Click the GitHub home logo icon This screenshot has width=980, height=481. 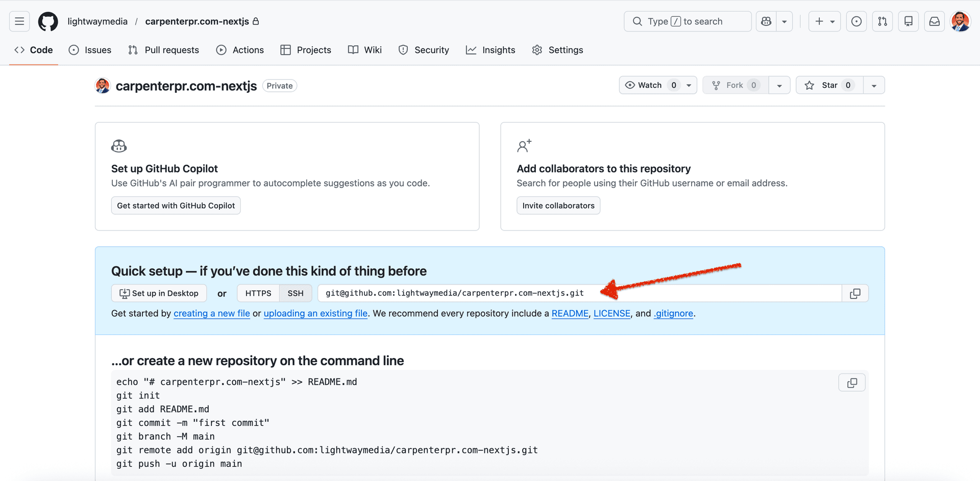click(x=48, y=21)
